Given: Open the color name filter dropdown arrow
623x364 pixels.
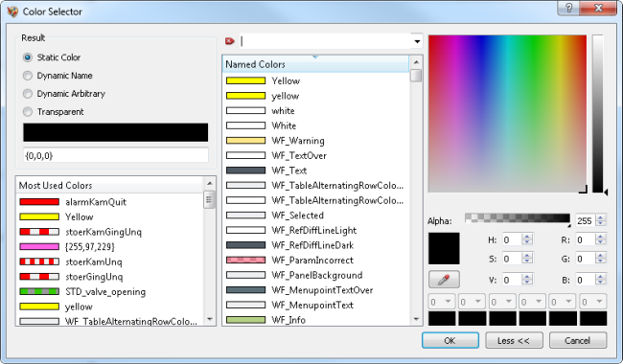Looking at the screenshot, I should [417, 41].
